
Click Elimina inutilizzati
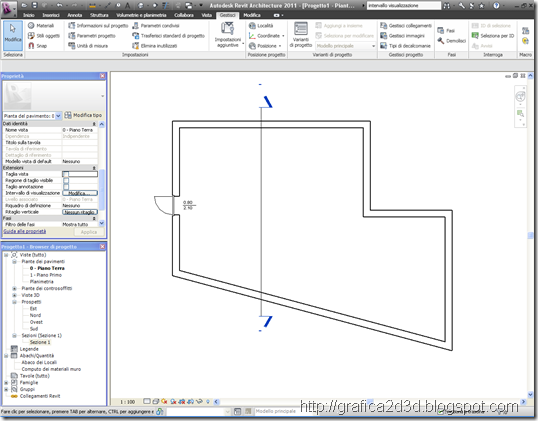coord(154,46)
